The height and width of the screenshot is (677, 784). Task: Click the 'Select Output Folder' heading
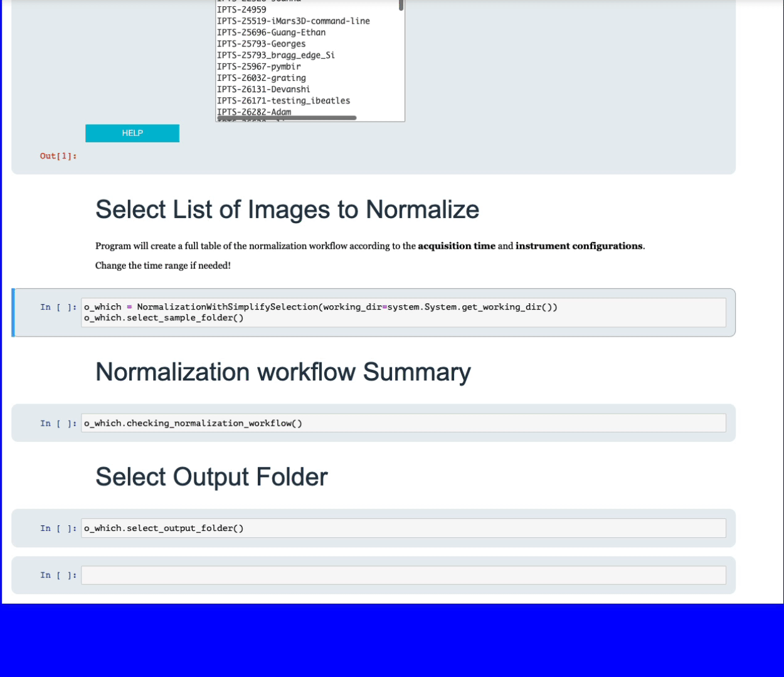pyautogui.click(x=211, y=477)
